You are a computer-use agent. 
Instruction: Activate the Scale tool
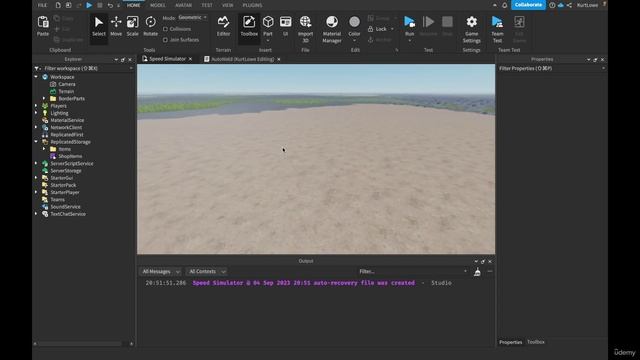pos(132,27)
